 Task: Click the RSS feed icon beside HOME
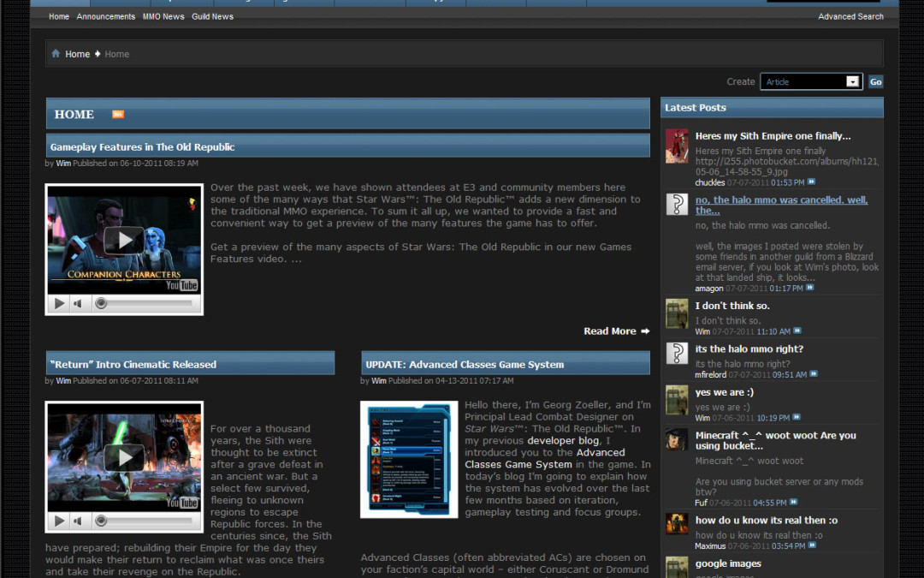point(118,115)
